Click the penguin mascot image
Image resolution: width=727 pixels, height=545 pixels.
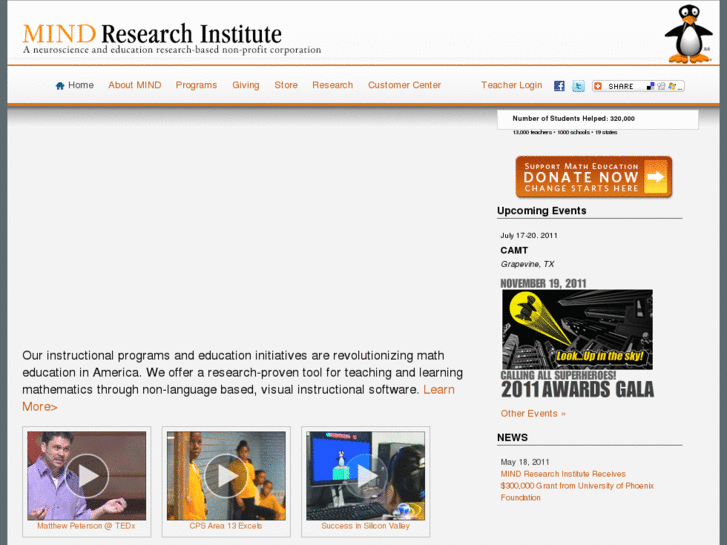click(x=689, y=34)
